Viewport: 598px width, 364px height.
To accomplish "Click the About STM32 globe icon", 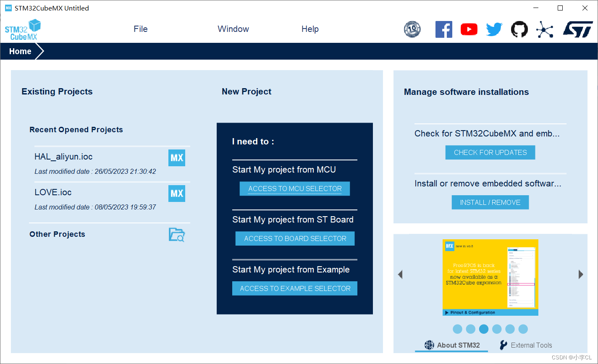I will pos(429,345).
